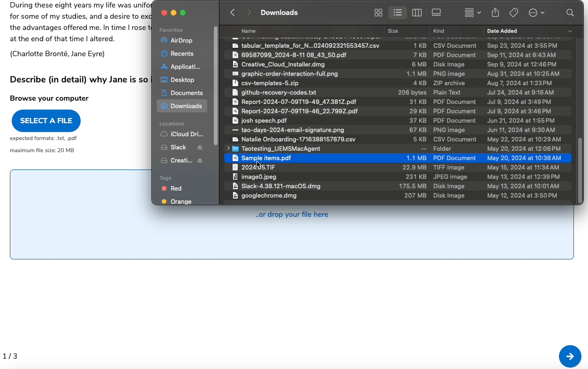
Task: Expand the Taotesting_UEMSMacAgent folder
Action: click(x=227, y=148)
